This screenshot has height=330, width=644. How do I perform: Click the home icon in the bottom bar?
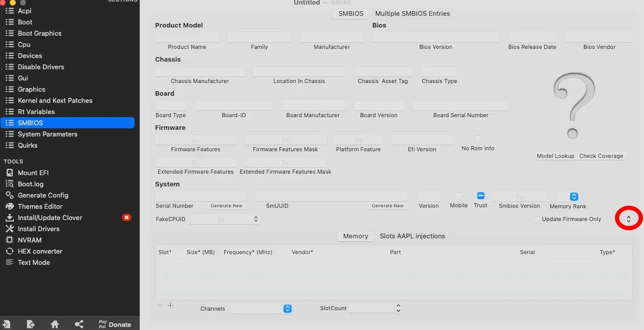(55, 324)
